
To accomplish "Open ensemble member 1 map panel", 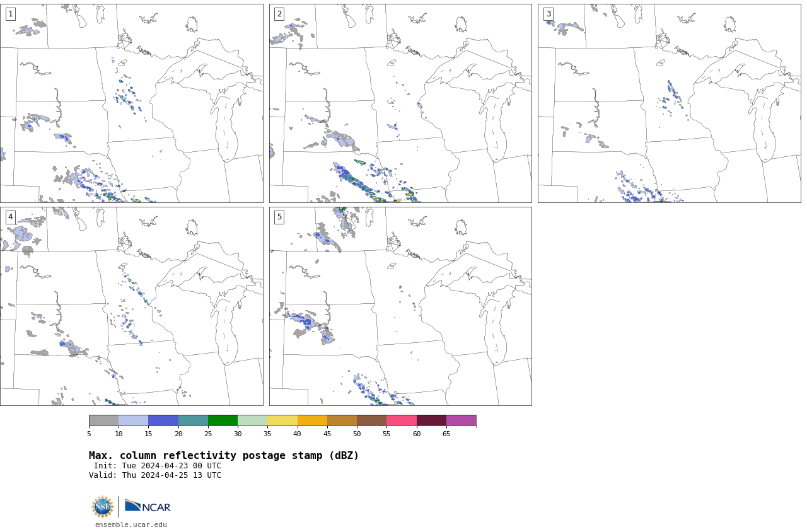I will pyautogui.click(x=131, y=103).
